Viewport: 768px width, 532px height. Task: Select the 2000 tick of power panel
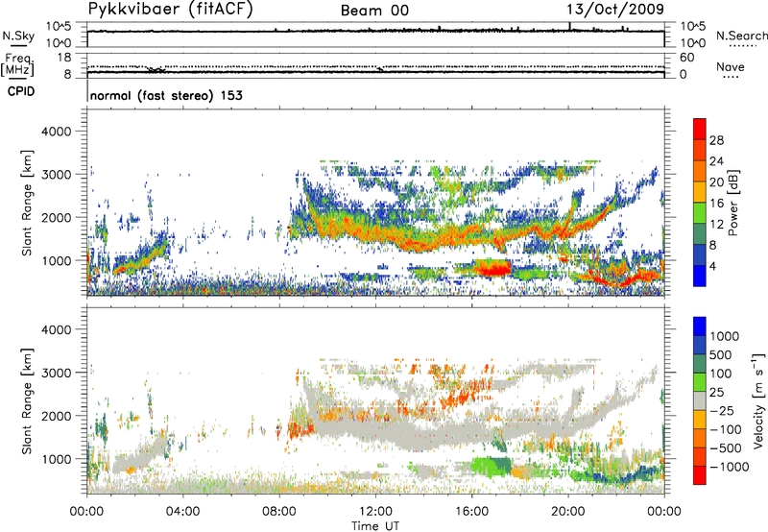56,217
